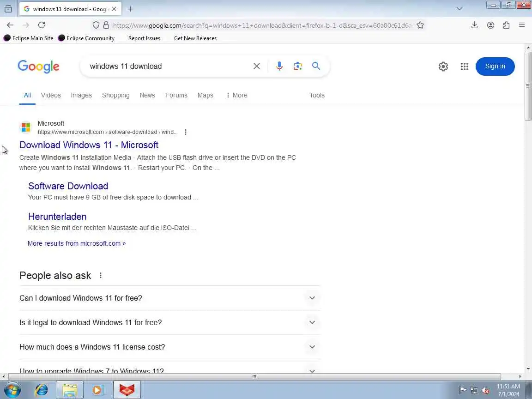Search by image with Google Lens icon
This screenshot has width=532, height=399.
tap(297, 66)
